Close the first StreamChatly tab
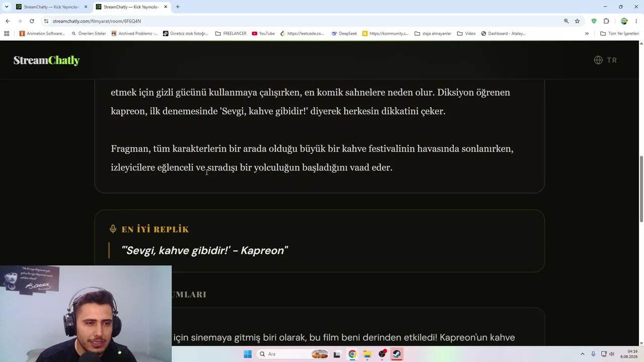644x362 pixels. coord(86,7)
